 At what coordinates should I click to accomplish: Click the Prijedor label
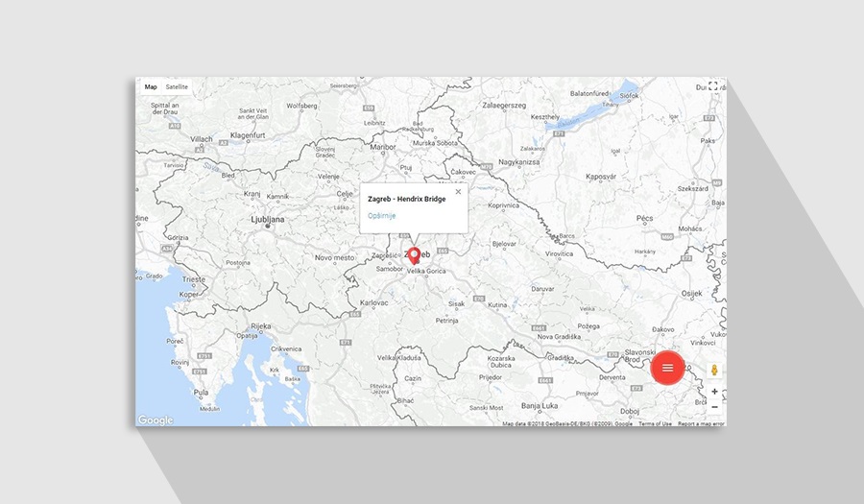click(x=491, y=377)
